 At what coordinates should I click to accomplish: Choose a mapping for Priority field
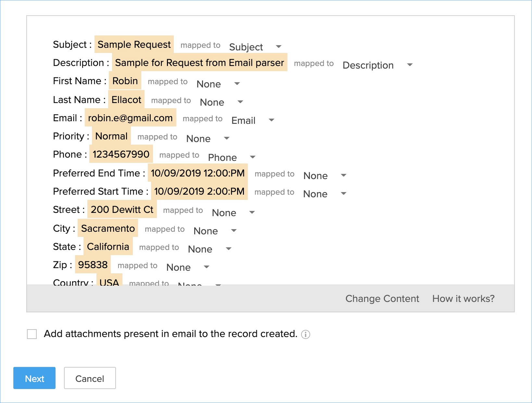point(208,138)
